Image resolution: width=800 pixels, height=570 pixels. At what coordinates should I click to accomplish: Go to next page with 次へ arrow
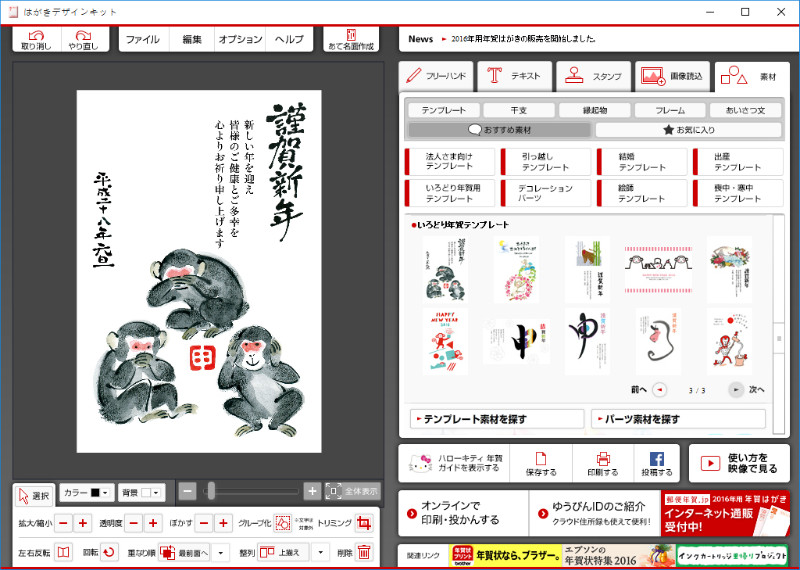(736, 390)
